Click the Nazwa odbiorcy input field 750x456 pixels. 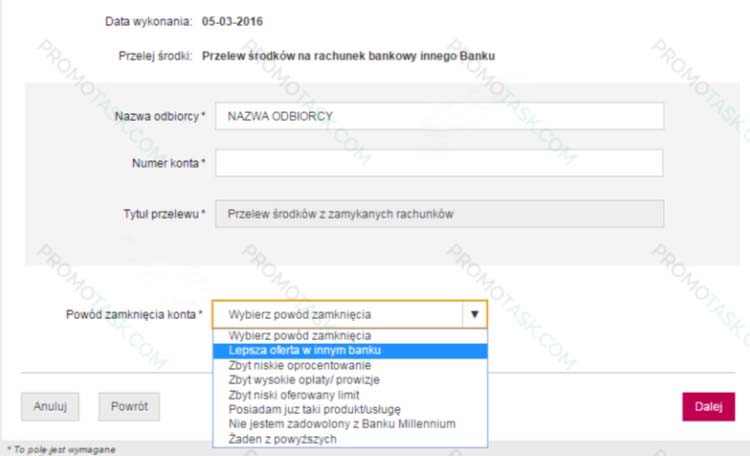pos(439,116)
